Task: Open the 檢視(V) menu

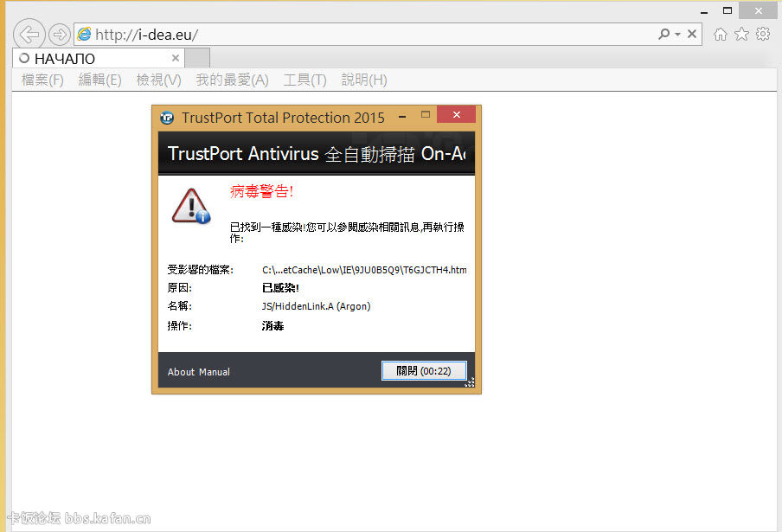Action: pyautogui.click(x=158, y=80)
